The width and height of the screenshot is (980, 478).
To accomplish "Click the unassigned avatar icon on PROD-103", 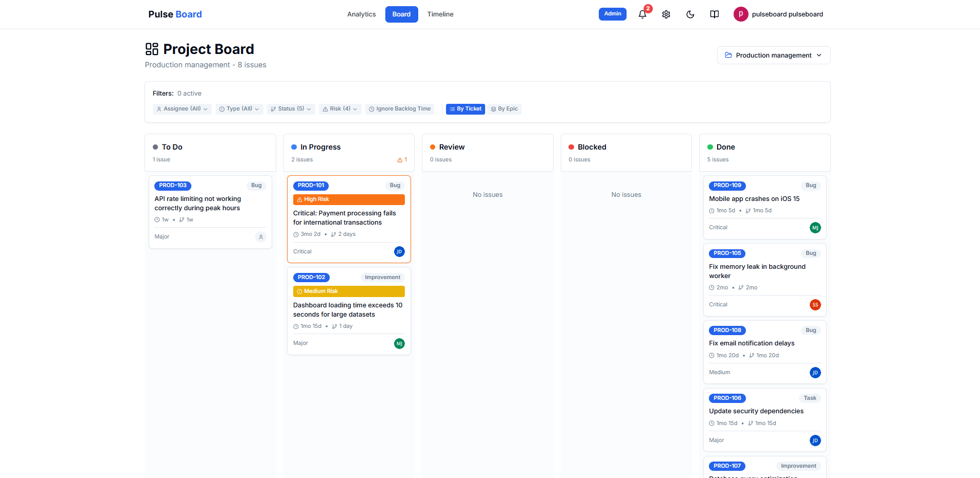I will (x=261, y=237).
